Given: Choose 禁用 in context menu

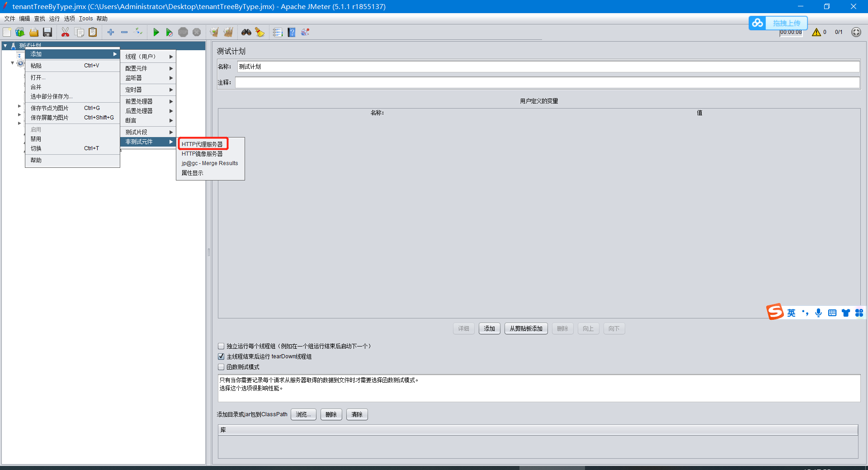Looking at the screenshot, I should (x=72, y=139).
